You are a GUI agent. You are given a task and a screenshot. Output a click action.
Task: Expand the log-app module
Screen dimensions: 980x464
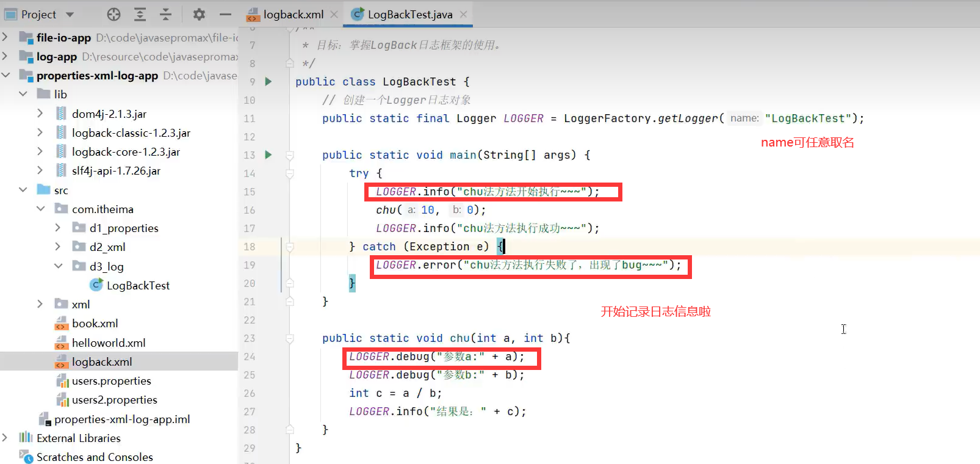[5, 56]
